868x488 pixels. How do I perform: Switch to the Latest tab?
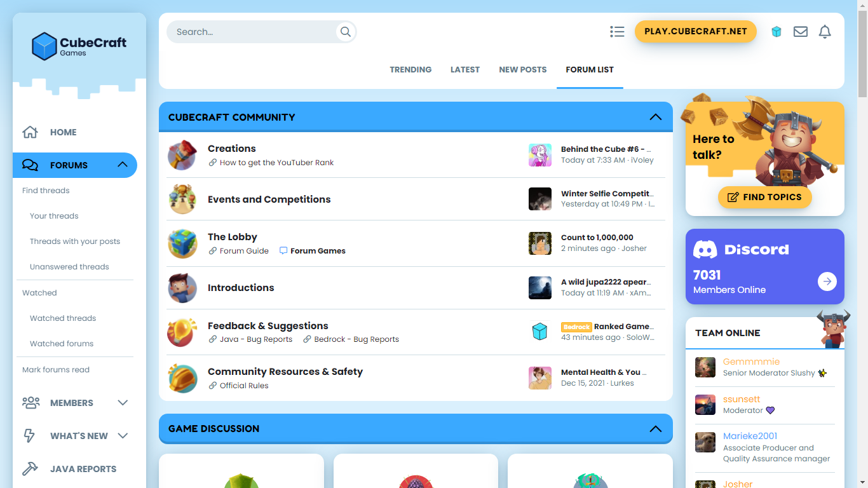tap(465, 70)
